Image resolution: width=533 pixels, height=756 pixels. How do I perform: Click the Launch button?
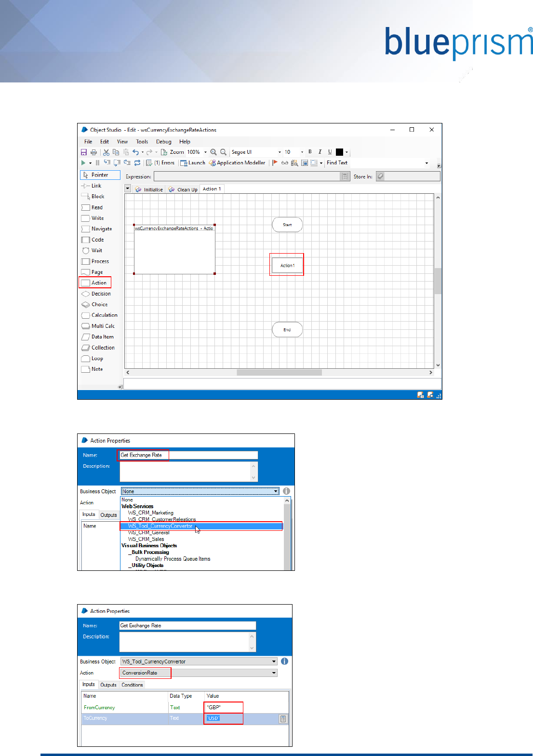[193, 163]
